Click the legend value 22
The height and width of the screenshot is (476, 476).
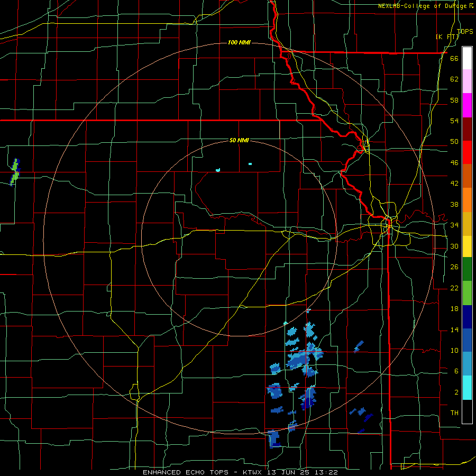coord(454,288)
